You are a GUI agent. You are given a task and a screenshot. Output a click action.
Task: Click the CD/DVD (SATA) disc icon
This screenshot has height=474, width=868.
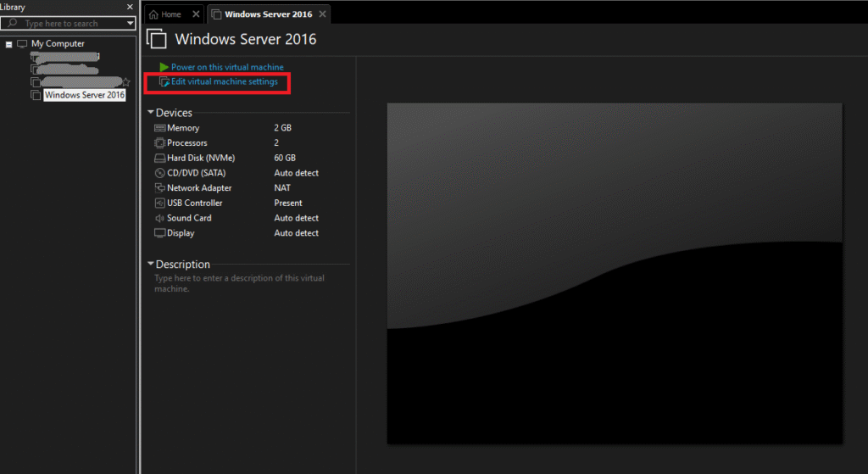(160, 173)
